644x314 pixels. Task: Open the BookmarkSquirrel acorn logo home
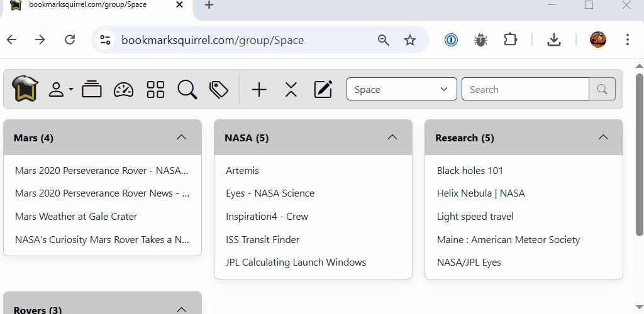[x=25, y=89]
